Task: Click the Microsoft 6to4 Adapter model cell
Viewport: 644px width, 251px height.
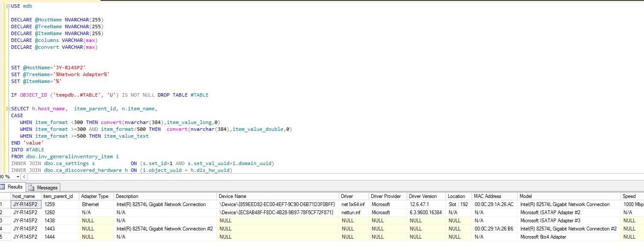Action: coord(543,237)
